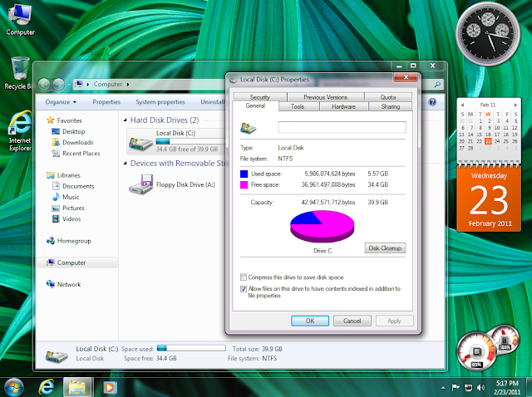
Task: Click arrow after Computer in address bar
Action: coord(128,84)
